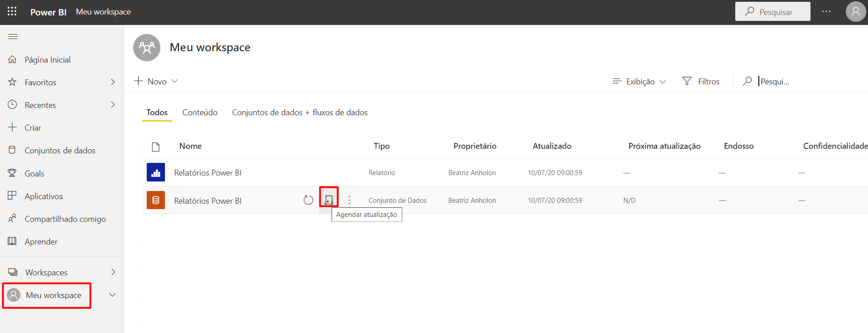Viewport: 868px width, 333px height.
Task: Click the Meu workspace avatar icon in sidebar
Action: 14,295
